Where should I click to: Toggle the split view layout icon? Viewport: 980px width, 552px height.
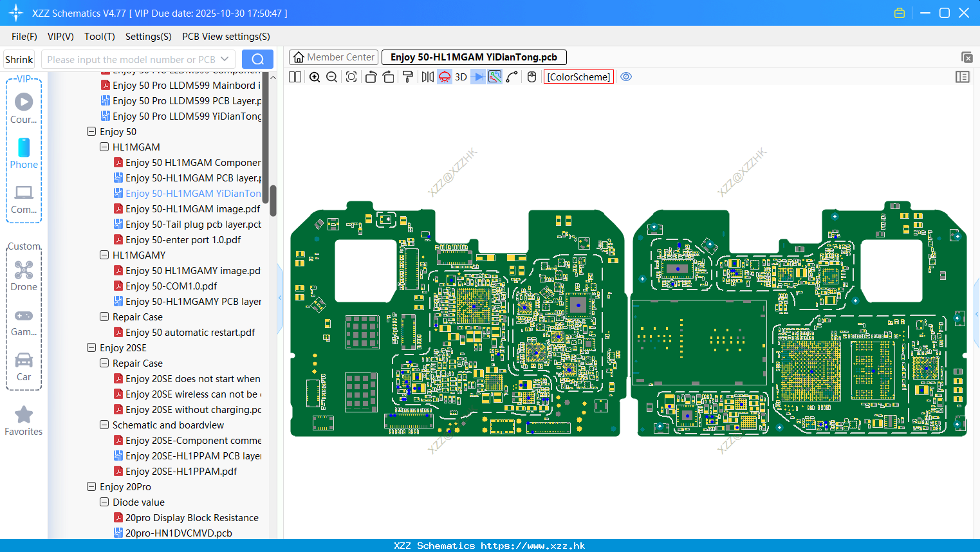295,77
